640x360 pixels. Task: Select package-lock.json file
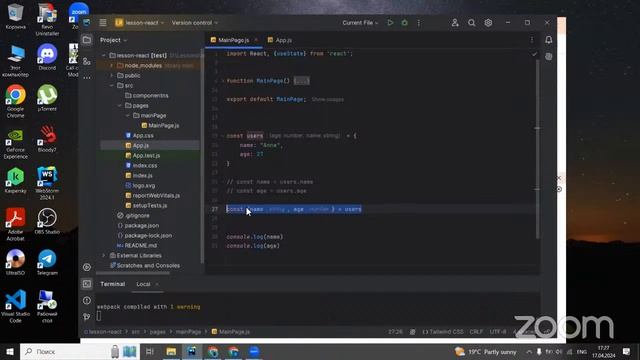point(144,236)
